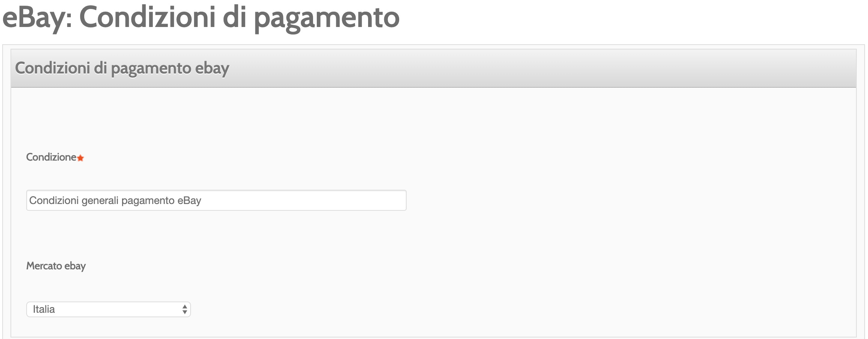Click empty end of the Condizione input box
This screenshot has height=339, width=868.
303,200
